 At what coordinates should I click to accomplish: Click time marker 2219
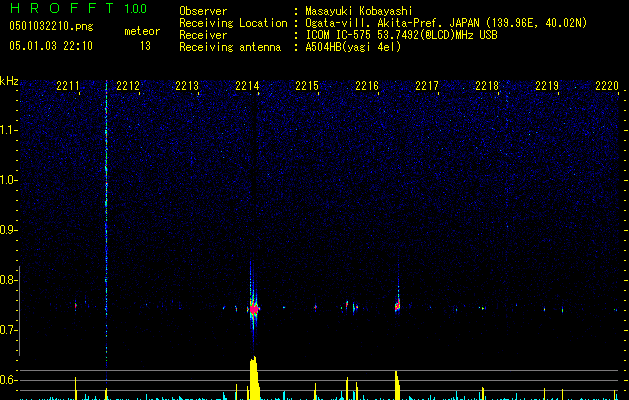(547, 86)
